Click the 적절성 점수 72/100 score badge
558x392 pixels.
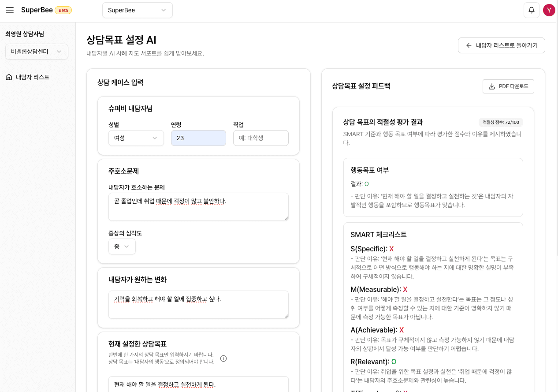[x=501, y=122]
